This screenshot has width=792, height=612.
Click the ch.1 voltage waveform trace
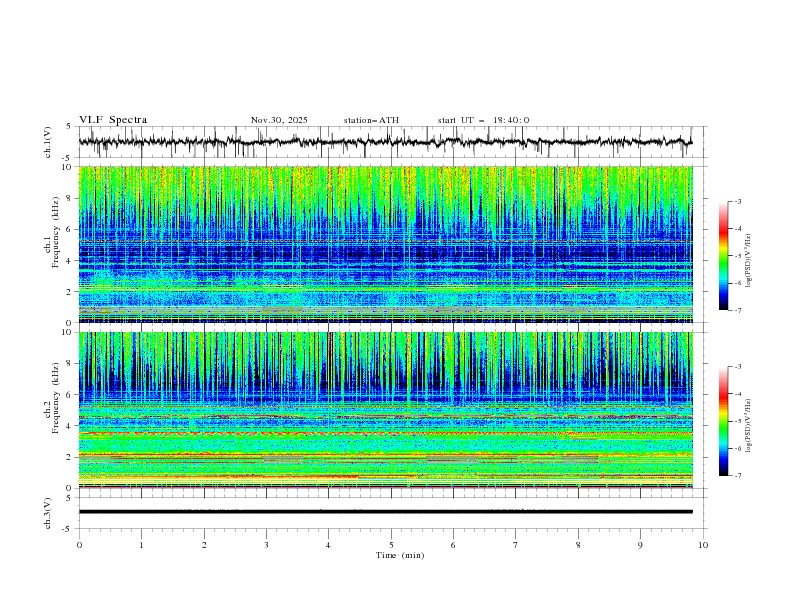(x=386, y=142)
